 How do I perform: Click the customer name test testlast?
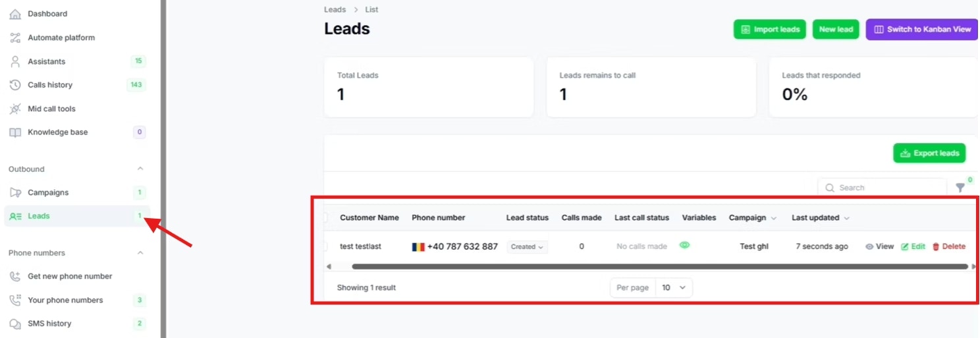(360, 246)
